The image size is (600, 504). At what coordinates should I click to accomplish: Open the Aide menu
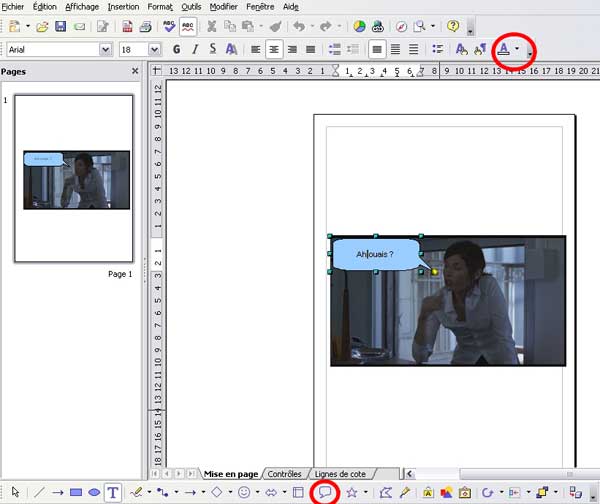291,7
